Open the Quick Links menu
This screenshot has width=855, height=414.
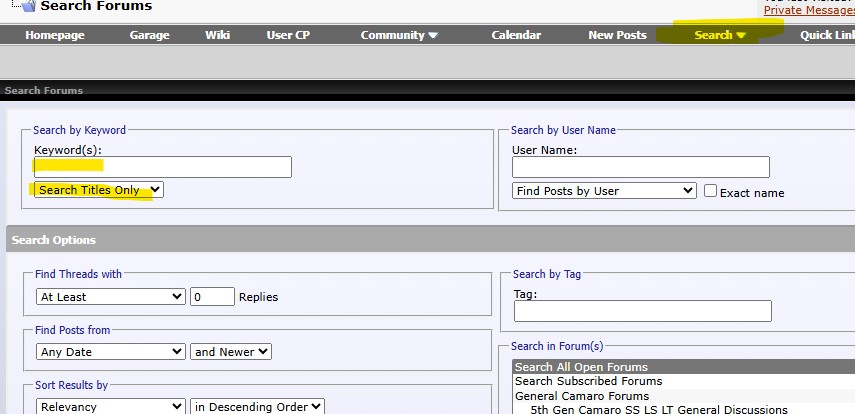[827, 35]
